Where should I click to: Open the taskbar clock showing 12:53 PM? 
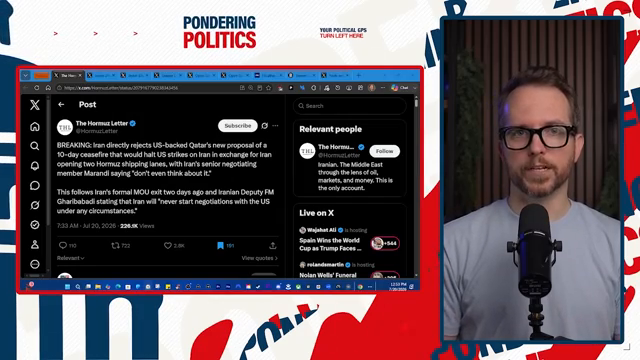tap(398, 287)
